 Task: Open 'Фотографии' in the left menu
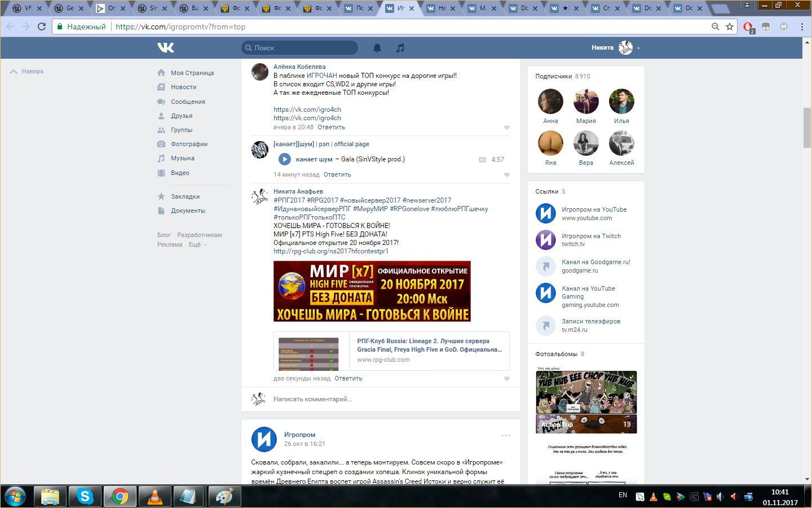tap(189, 144)
